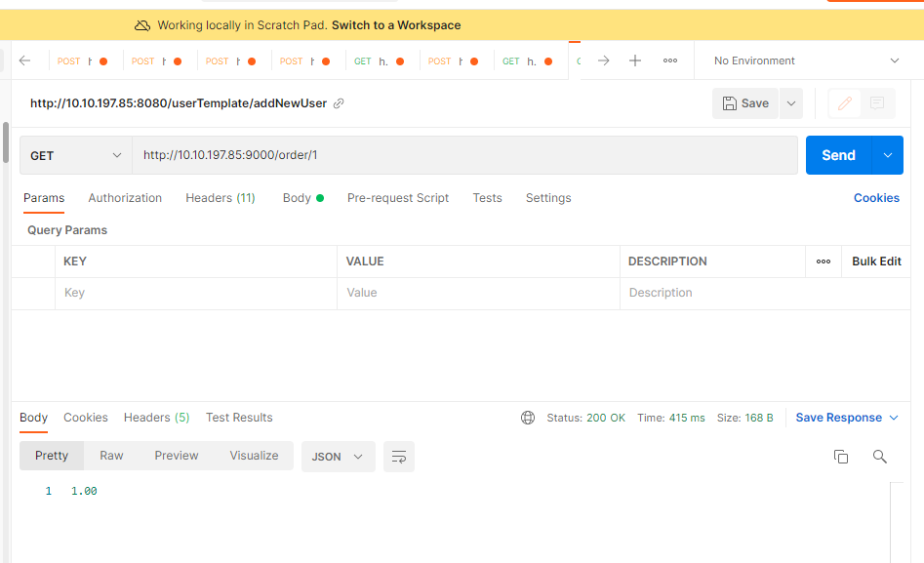Viewport: 924px width, 563px height.
Task: Click the response value 1.00
Action: pos(84,491)
